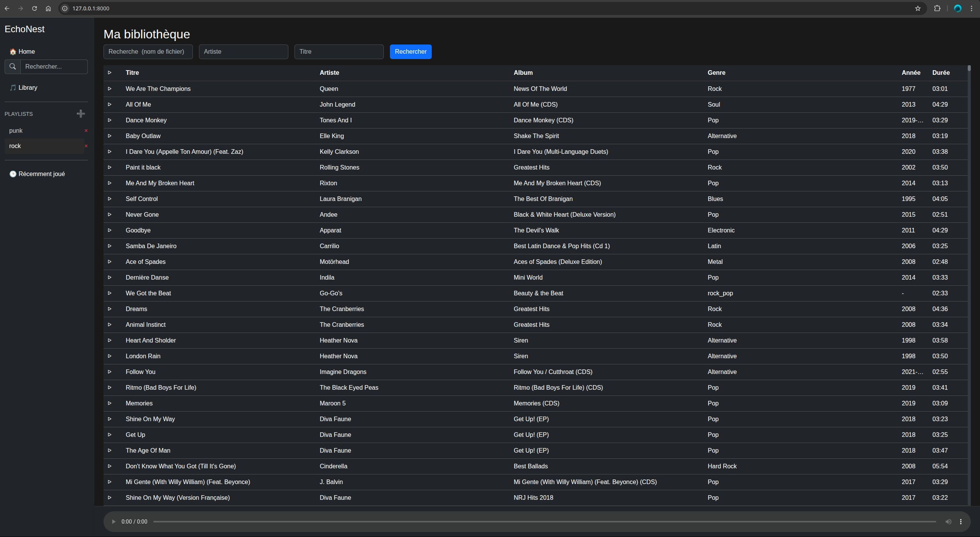Start playing Dance Monkey

[x=110, y=120]
